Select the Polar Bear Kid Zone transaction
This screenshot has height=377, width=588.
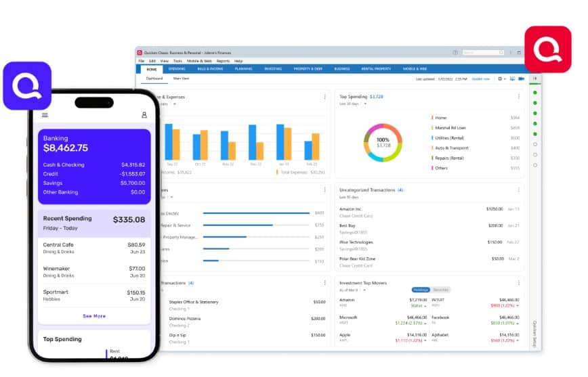(429, 262)
